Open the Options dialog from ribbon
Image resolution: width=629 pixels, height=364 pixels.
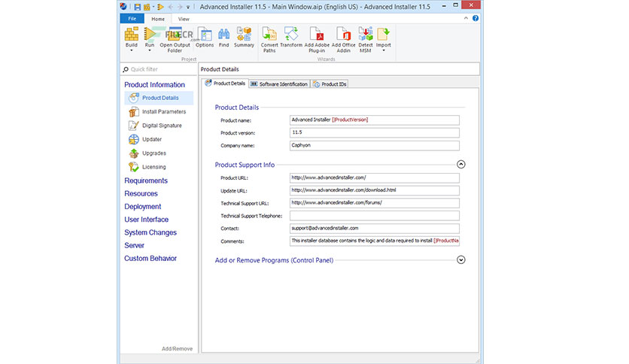pyautogui.click(x=205, y=38)
